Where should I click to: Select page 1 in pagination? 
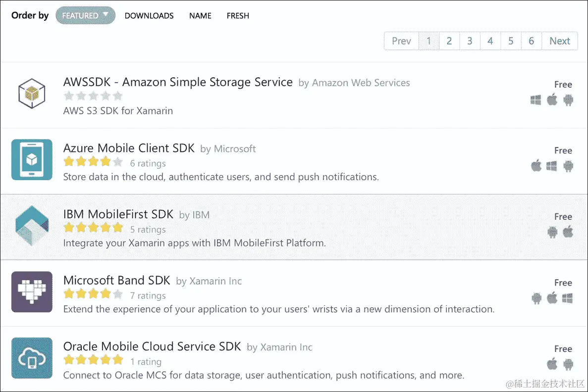(428, 41)
